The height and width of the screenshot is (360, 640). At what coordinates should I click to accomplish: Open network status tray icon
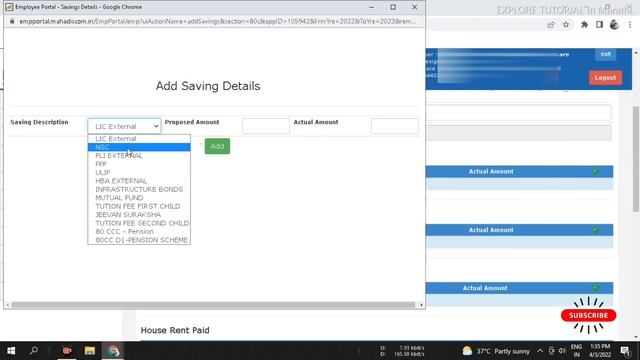coord(551,351)
